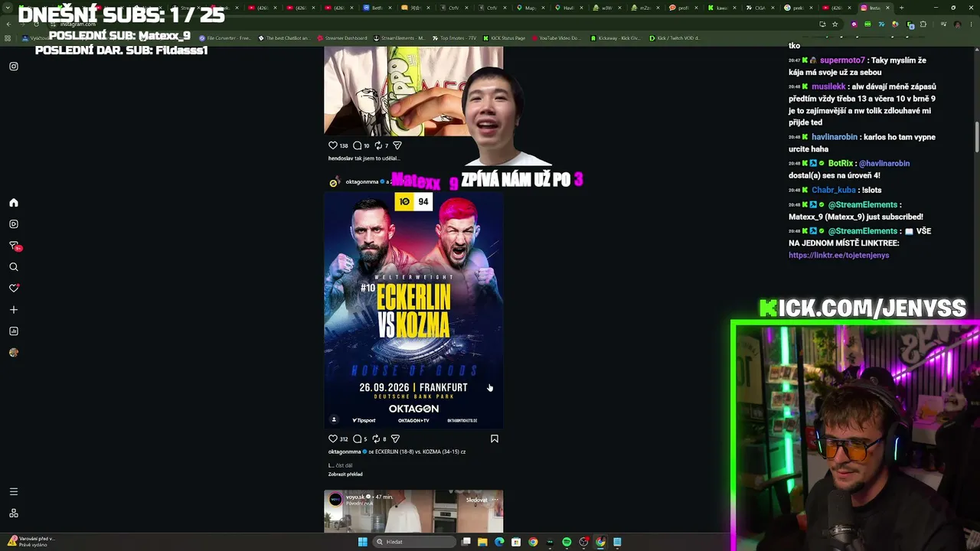
Task: Open Reels from the Instagram sidebar
Action: click(x=14, y=224)
